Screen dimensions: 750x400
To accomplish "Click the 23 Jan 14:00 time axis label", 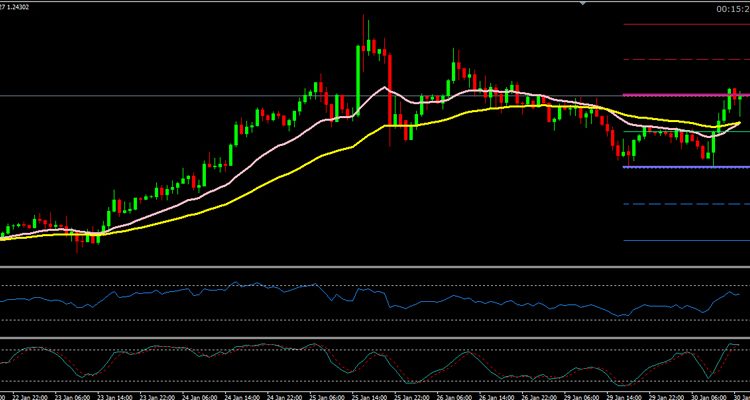I will click(113, 395).
